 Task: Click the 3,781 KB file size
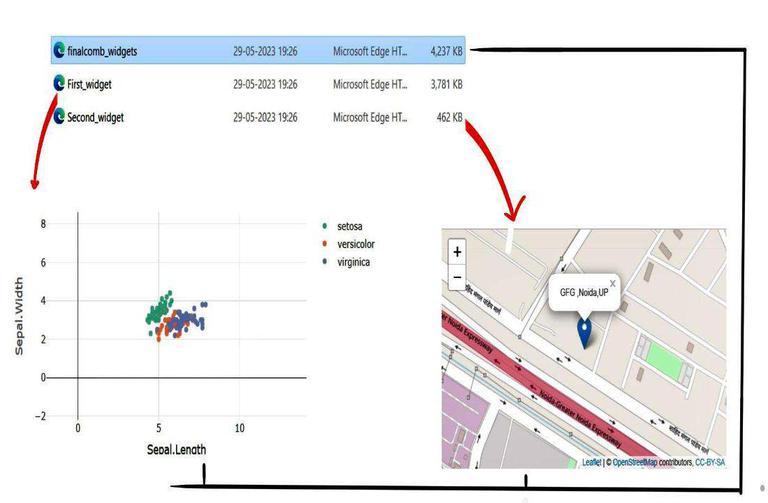pos(446,84)
